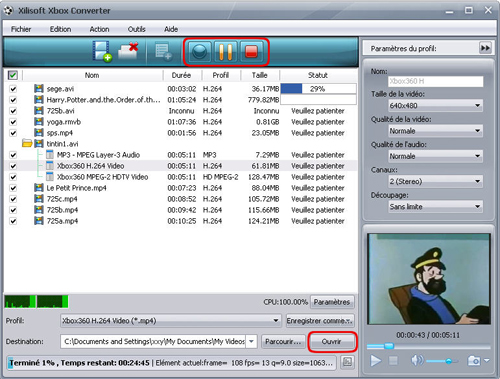Uncheck the yoga.rmvb checkbox
500x379 pixels.
point(13,122)
